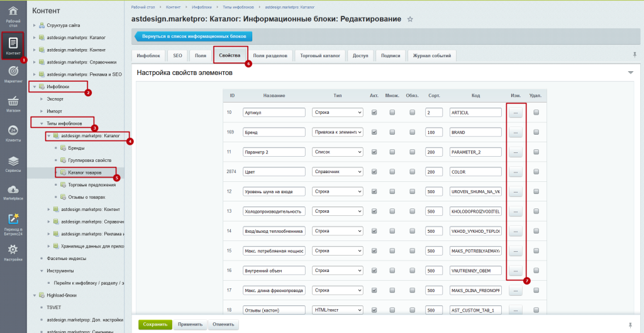Open edit button for Цвет property
This screenshot has height=333, width=644.
coord(516,171)
